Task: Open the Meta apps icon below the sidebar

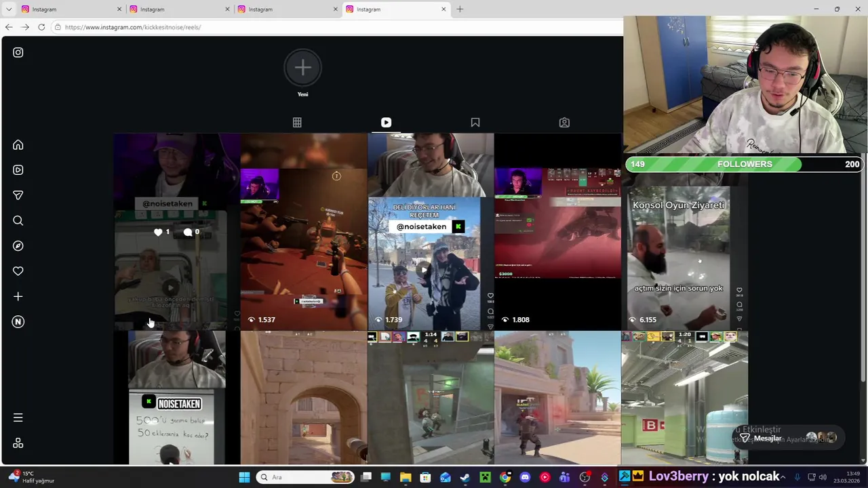Action: pos(18,443)
